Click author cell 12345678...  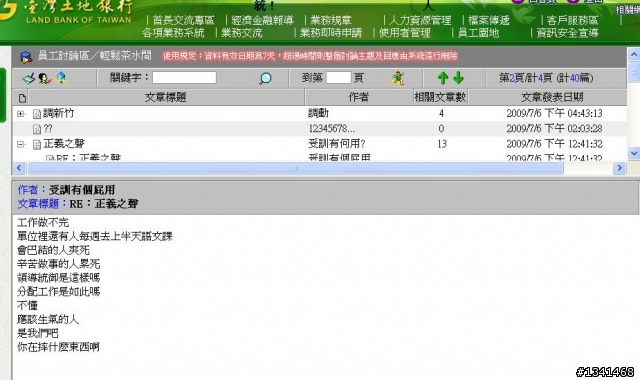click(331, 129)
